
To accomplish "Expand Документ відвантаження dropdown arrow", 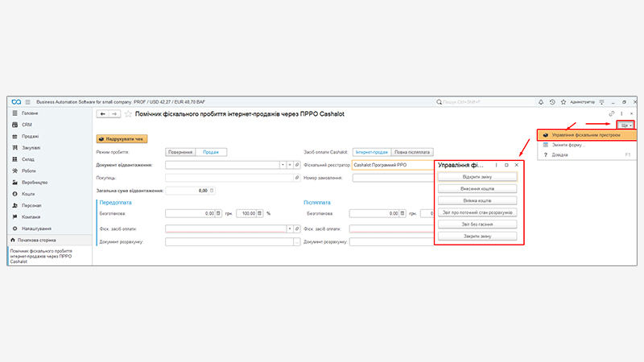I will [x=283, y=164].
